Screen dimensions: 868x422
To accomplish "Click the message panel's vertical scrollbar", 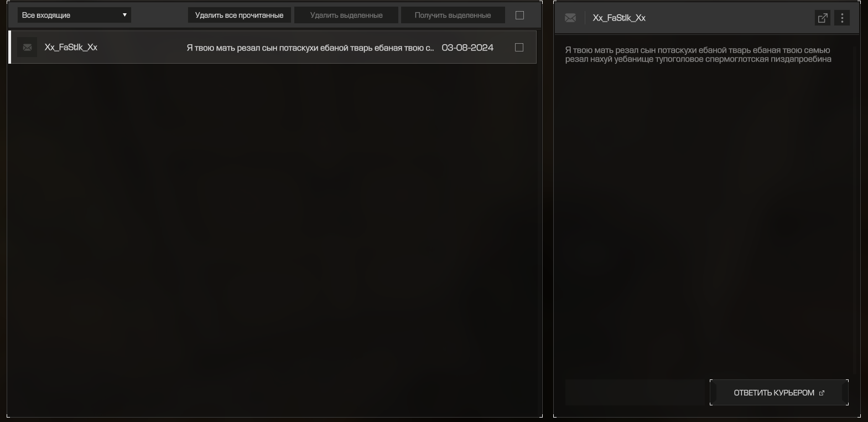I will tap(855, 210).
